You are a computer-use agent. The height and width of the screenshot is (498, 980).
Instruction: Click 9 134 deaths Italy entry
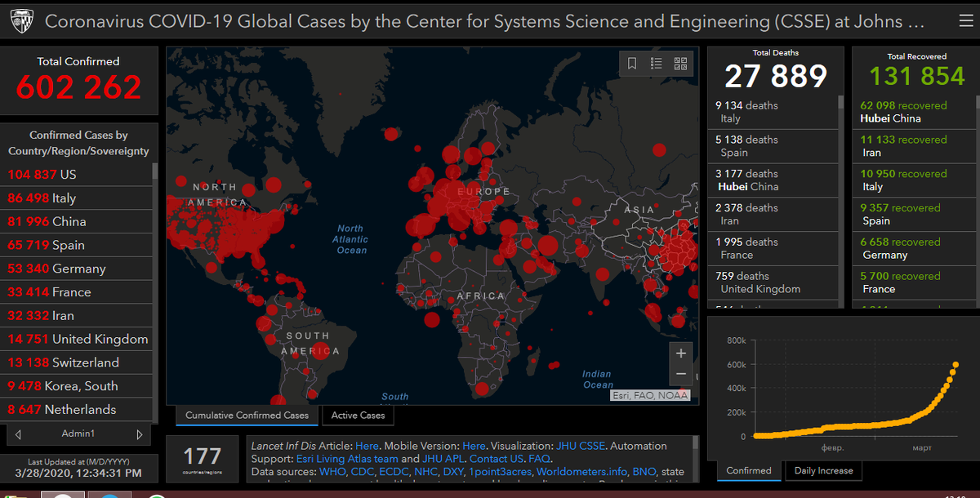click(x=773, y=113)
